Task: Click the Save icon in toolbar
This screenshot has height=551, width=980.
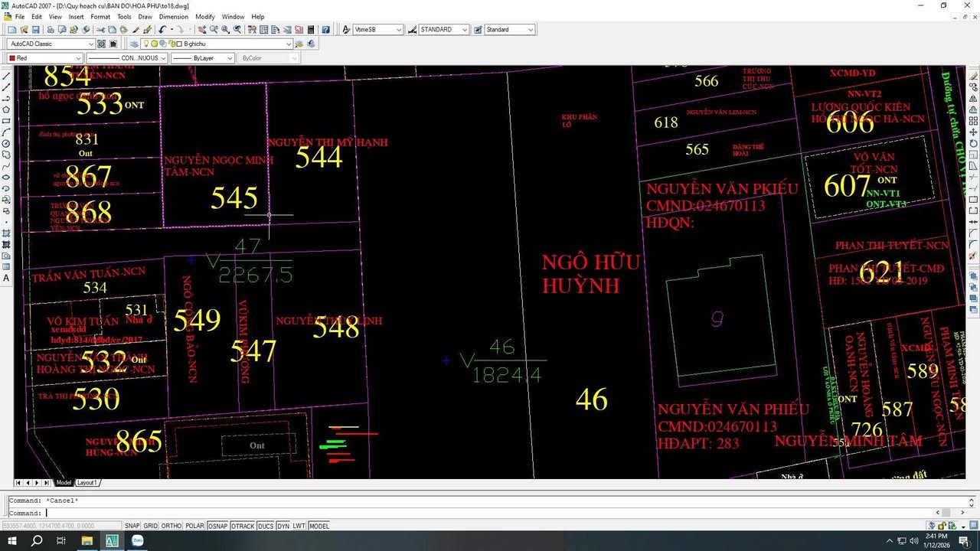Action: pyautogui.click(x=35, y=30)
